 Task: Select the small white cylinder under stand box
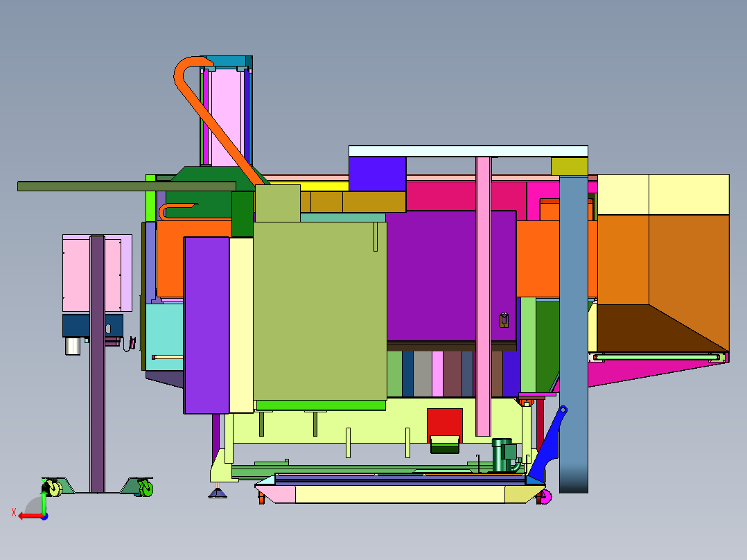pyautogui.click(x=72, y=346)
